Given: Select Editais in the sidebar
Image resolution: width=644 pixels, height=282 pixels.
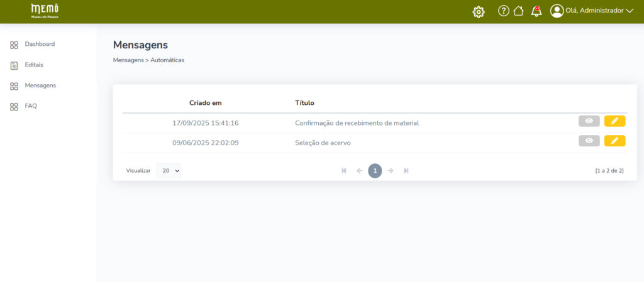Looking at the screenshot, I should [34, 65].
